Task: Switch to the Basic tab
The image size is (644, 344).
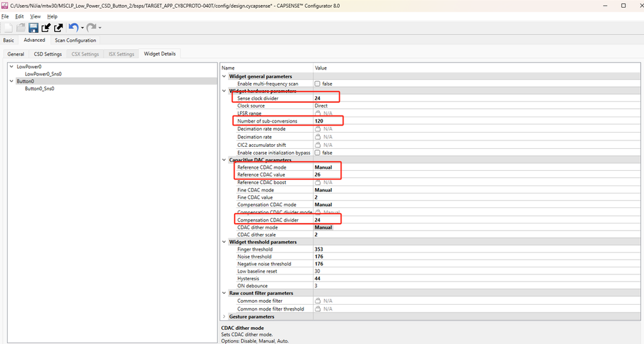Action: pyautogui.click(x=8, y=40)
